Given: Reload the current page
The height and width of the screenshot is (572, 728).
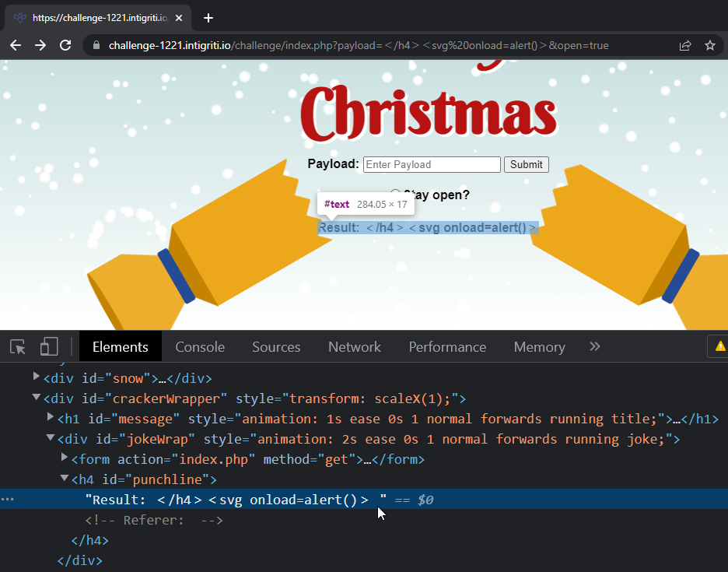Looking at the screenshot, I should (x=66, y=45).
